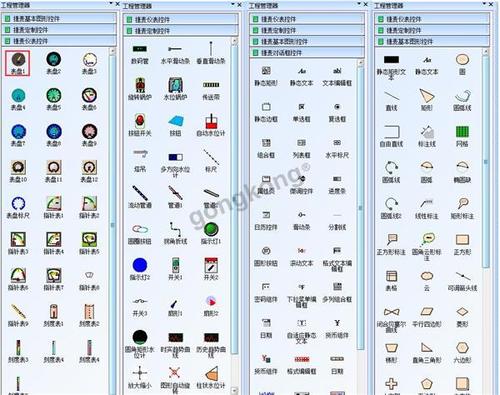Screen dimensions: 500x395
Task: Select the 进度条 progress bar control
Action: [x=337, y=185]
